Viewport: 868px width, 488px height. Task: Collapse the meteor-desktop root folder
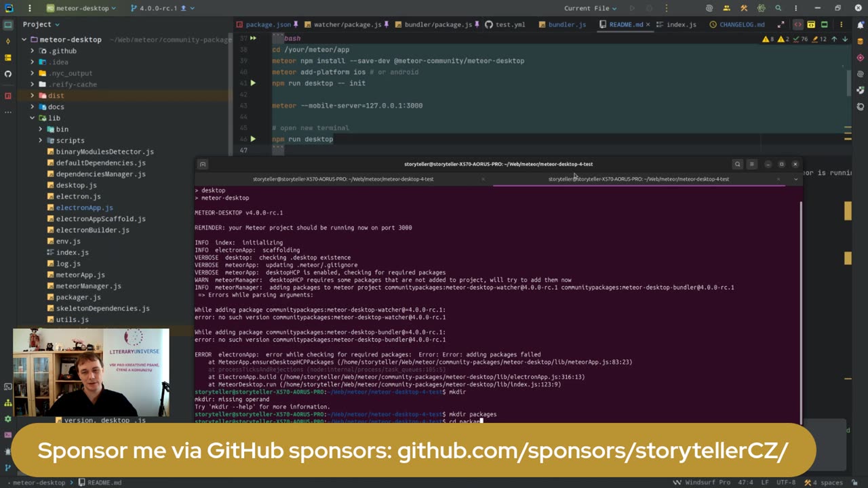click(24, 39)
